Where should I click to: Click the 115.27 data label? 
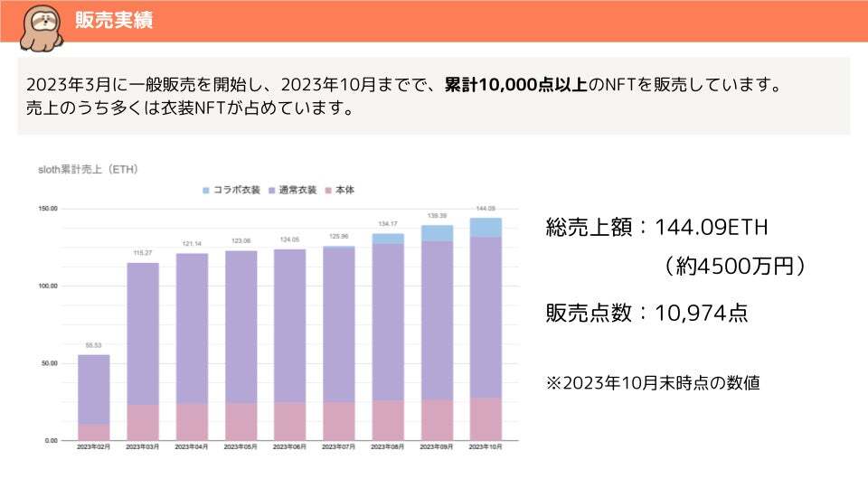point(143,254)
